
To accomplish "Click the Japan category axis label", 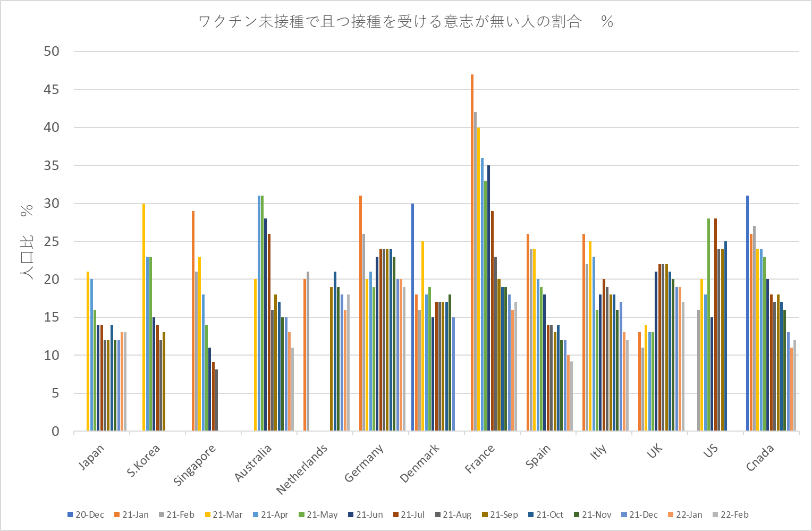I will coord(91,457).
